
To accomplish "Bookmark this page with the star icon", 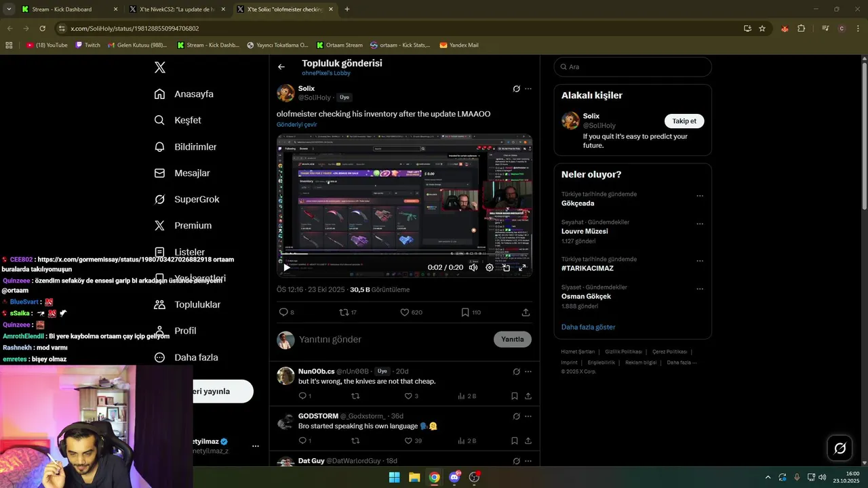I will [762, 28].
